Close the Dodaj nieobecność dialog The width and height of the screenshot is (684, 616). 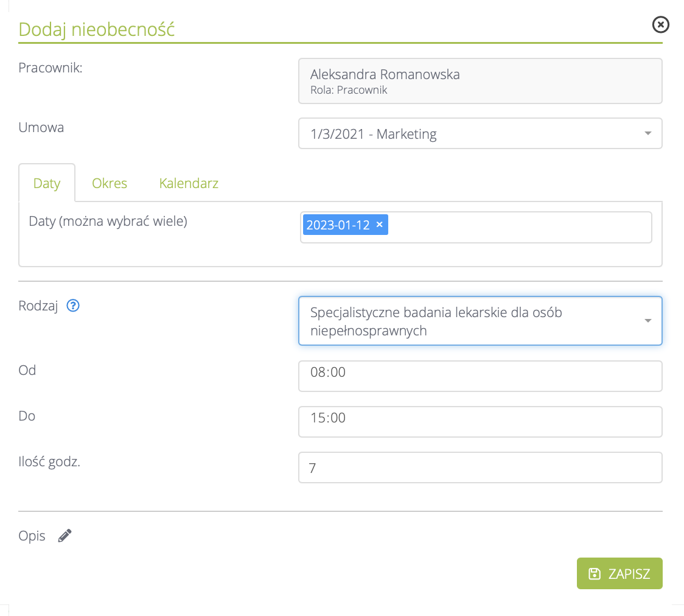pyautogui.click(x=660, y=24)
